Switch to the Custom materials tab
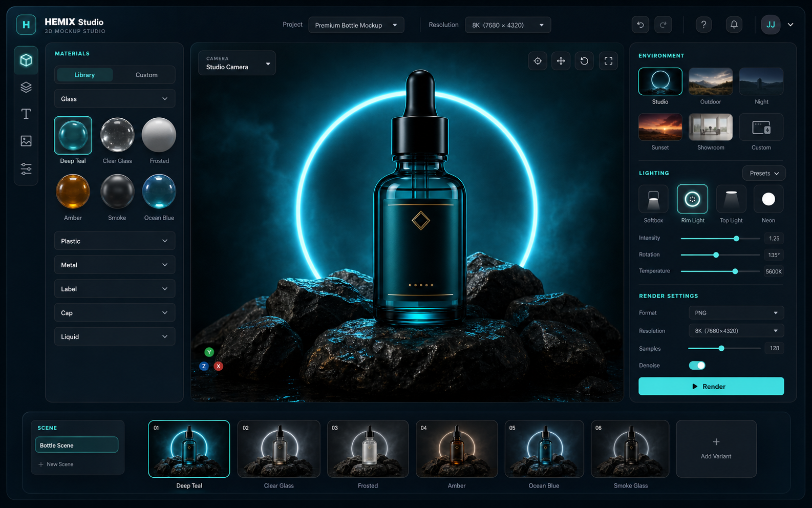The height and width of the screenshot is (508, 812). coord(146,75)
